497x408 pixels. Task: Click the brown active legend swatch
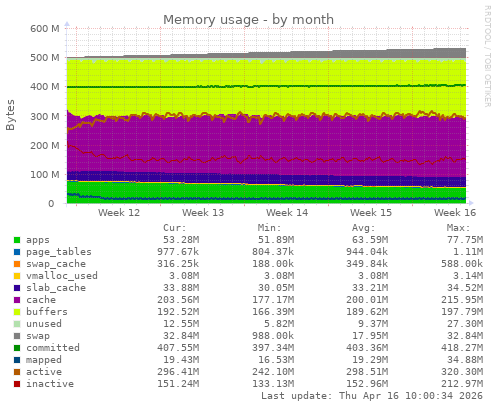coord(17,372)
